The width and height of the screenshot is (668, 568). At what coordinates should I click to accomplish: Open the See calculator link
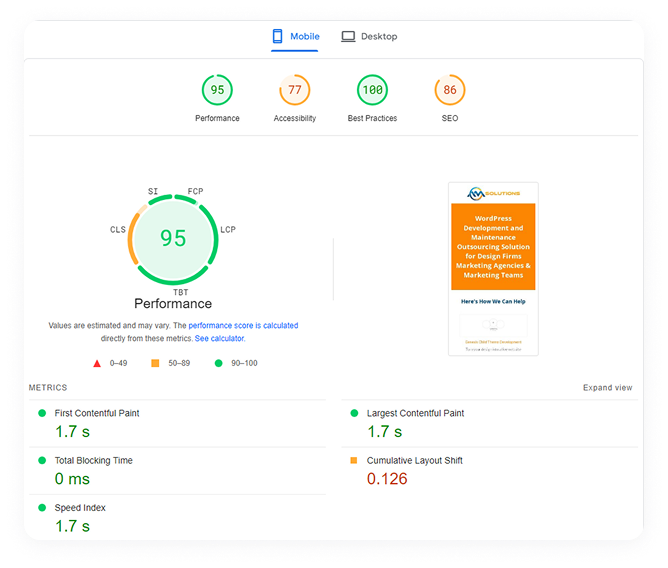(x=220, y=338)
